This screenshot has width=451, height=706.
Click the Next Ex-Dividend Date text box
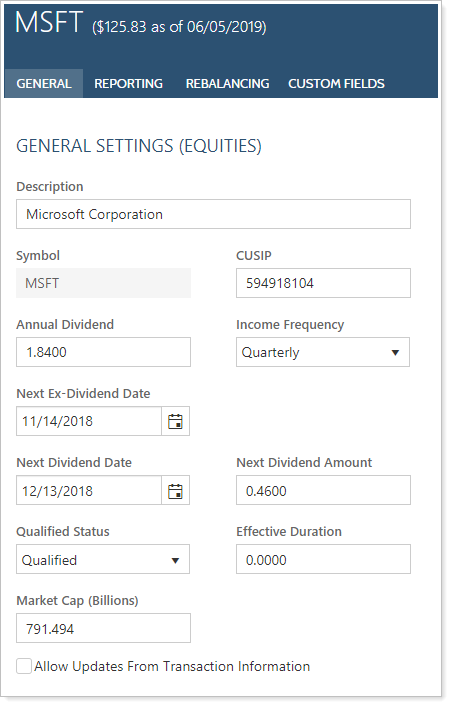point(89,421)
